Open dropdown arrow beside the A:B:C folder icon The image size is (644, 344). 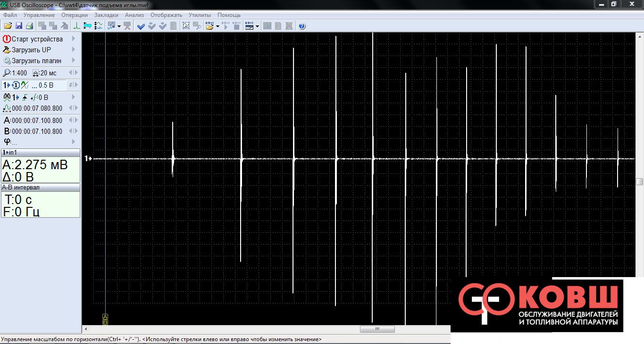pyautogui.click(x=217, y=26)
